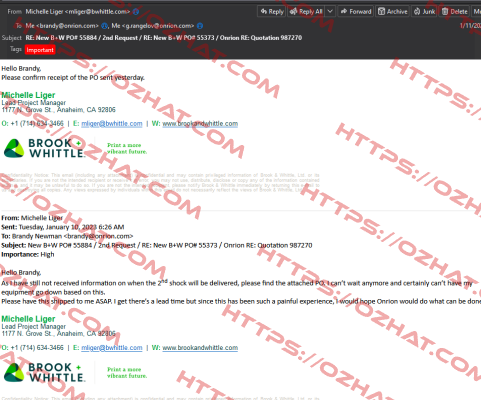Forward this email message

click(356, 12)
